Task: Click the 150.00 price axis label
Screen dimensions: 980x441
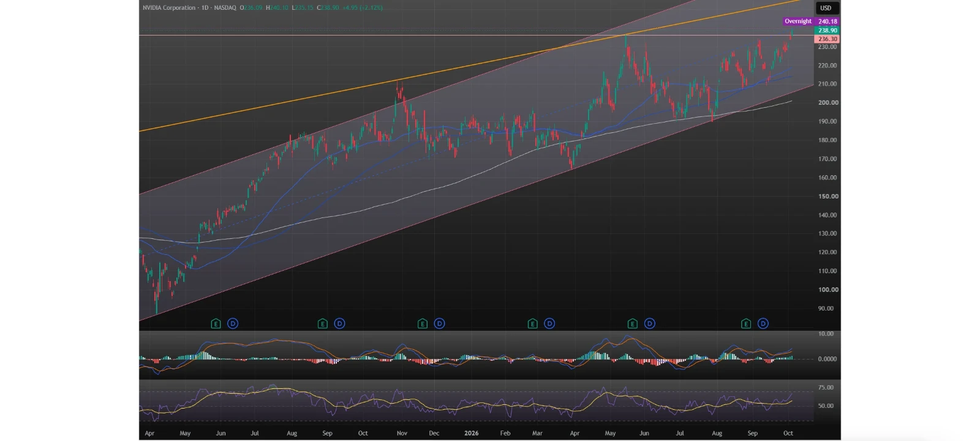Action: pyautogui.click(x=828, y=197)
